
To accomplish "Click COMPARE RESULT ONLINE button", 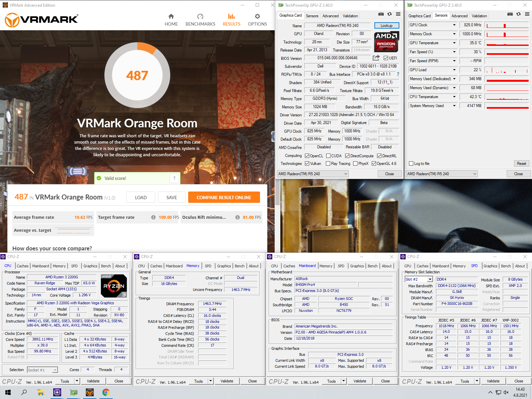I will (x=224, y=198).
